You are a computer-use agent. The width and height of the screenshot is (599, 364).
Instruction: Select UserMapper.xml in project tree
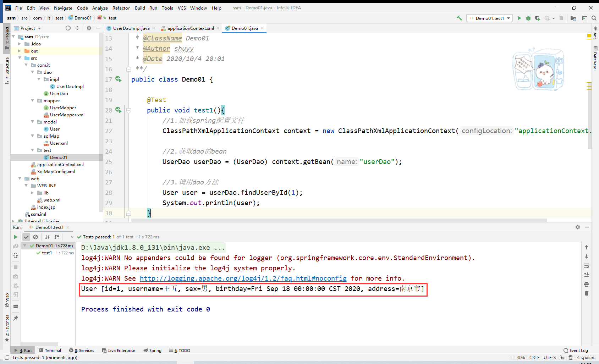[x=67, y=115]
